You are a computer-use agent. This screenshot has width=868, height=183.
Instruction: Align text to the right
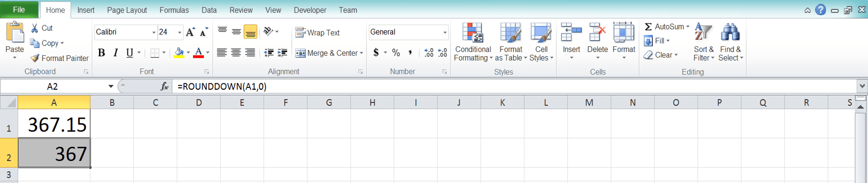[x=250, y=53]
